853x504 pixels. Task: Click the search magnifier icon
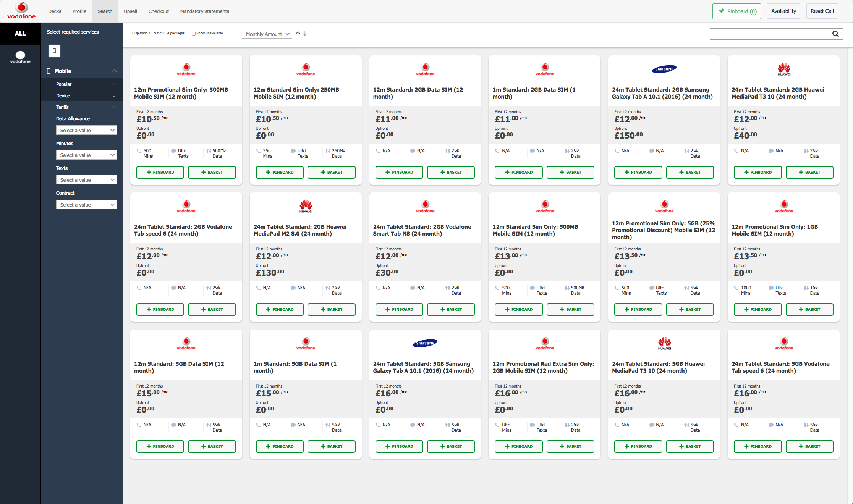[835, 34]
